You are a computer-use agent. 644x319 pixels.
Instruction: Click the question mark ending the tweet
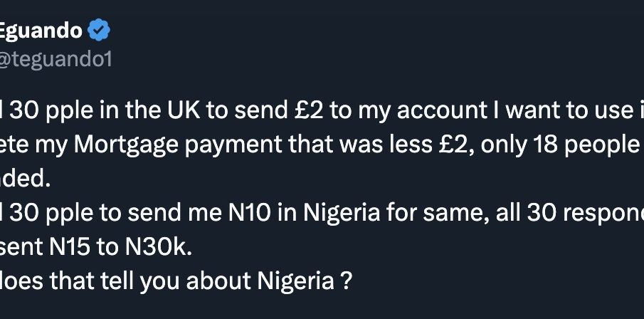(x=347, y=281)
